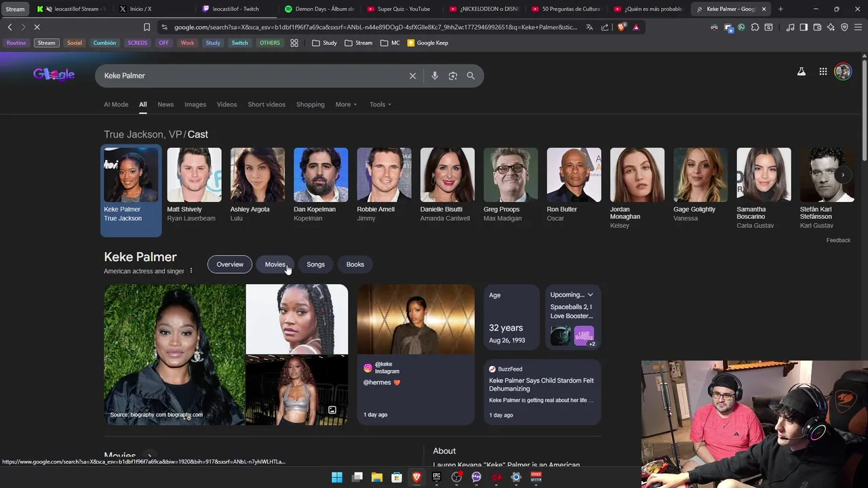This screenshot has width=868, height=488.
Task: Open Brave main hamburger menu
Action: pos(859,27)
